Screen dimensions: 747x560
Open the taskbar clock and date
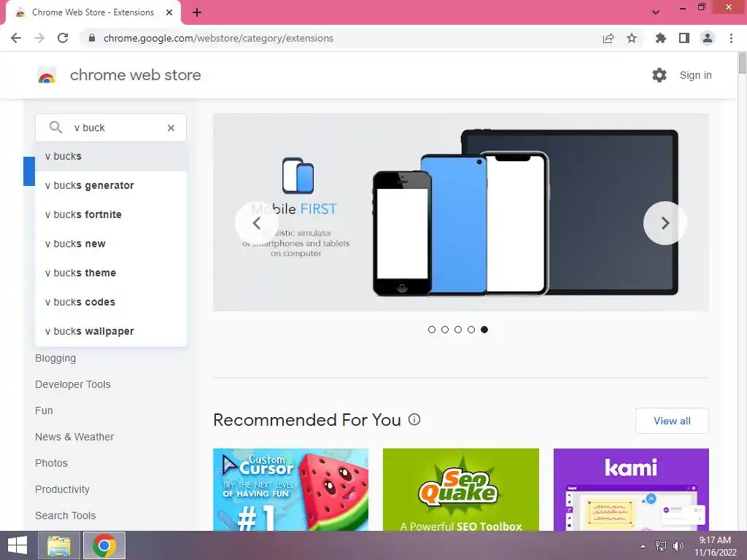click(x=715, y=546)
